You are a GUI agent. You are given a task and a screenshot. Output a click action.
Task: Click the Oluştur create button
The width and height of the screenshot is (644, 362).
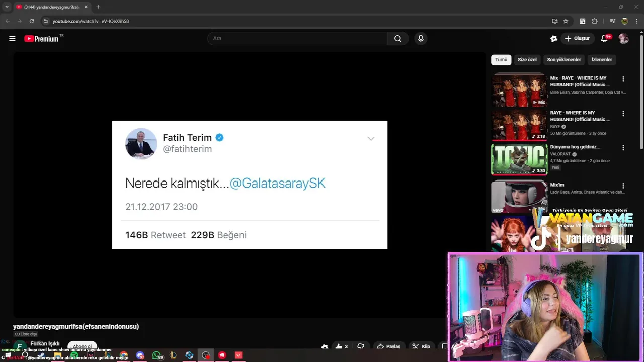click(577, 38)
